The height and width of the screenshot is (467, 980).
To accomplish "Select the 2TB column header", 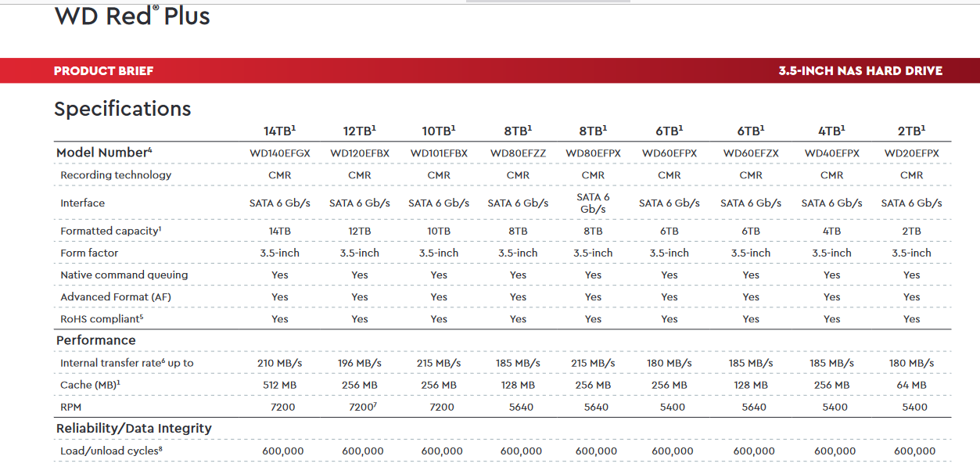I will click(x=911, y=131).
